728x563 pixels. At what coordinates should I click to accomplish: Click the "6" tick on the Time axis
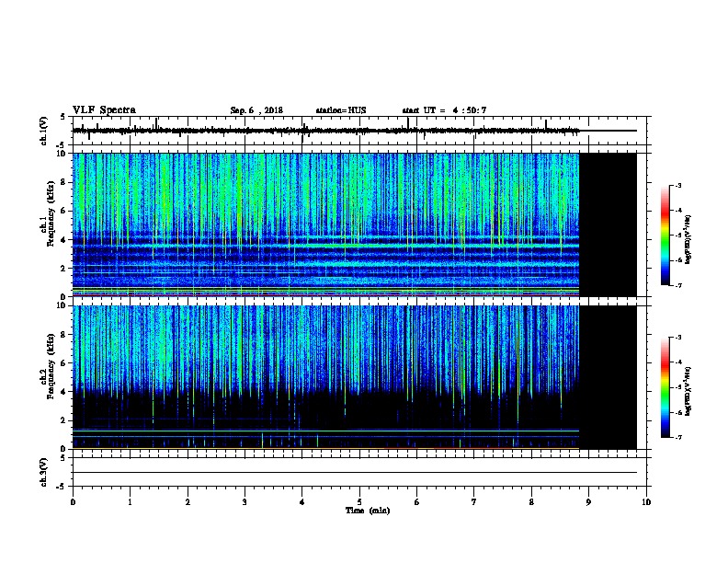(x=417, y=501)
